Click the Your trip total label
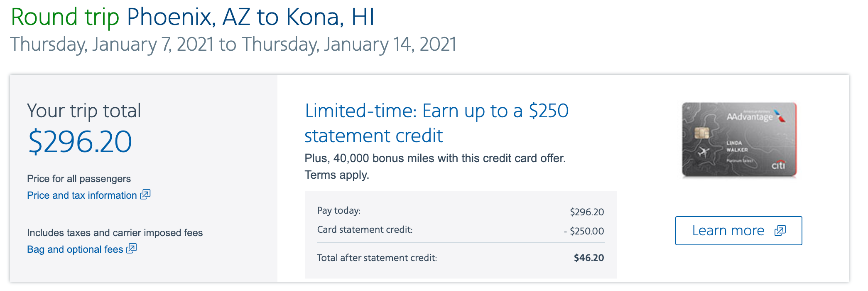The width and height of the screenshot is (868, 291). pos(84,111)
